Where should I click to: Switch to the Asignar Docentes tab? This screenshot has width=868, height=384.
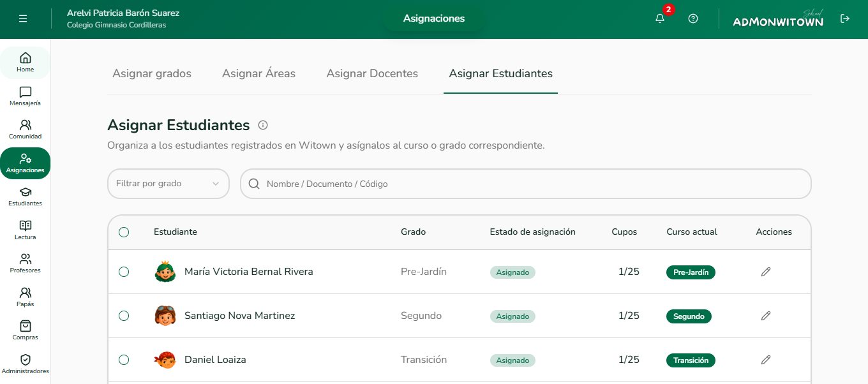pyautogui.click(x=372, y=73)
